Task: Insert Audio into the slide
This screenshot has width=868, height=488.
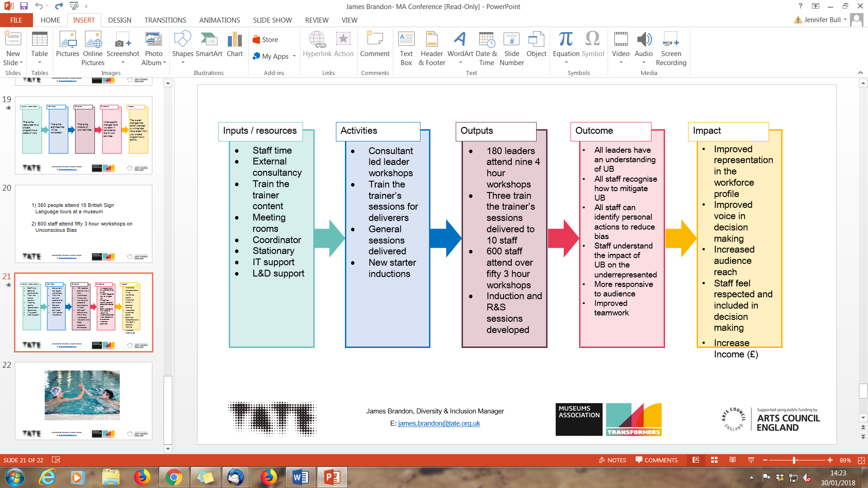Action: tap(644, 47)
